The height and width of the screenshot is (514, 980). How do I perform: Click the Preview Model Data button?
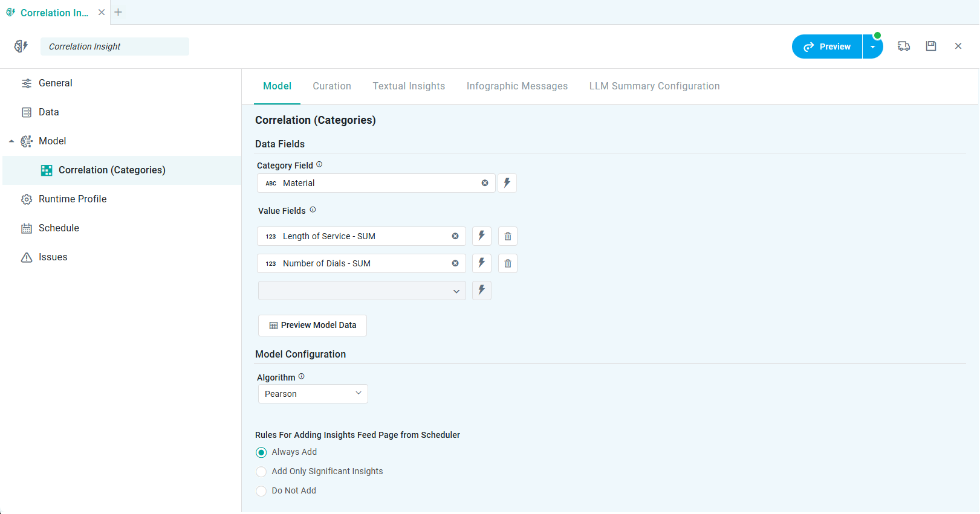(313, 325)
